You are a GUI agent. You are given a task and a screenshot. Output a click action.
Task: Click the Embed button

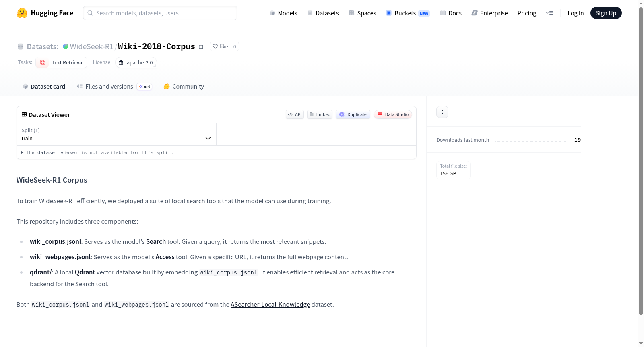pyautogui.click(x=320, y=114)
